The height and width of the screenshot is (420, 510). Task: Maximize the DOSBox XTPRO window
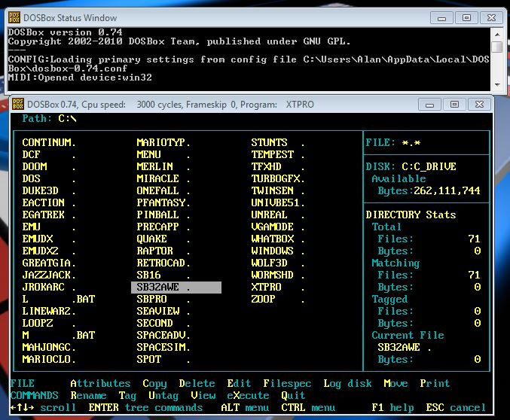(454, 105)
